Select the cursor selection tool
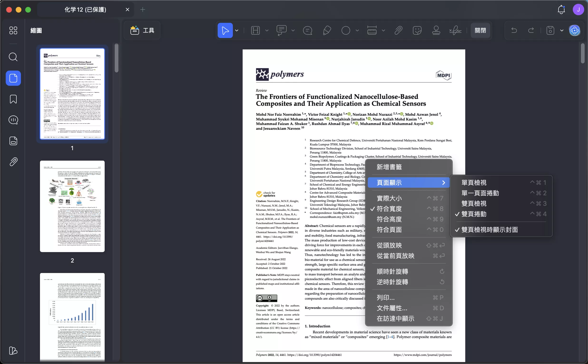588x364 pixels. point(225,30)
